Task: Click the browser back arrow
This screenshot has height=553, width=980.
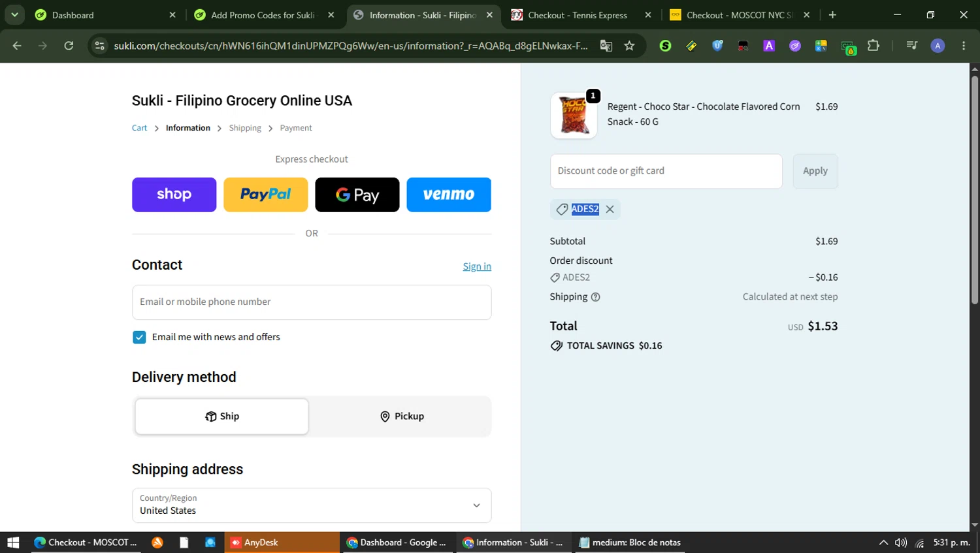Action: tap(17, 46)
